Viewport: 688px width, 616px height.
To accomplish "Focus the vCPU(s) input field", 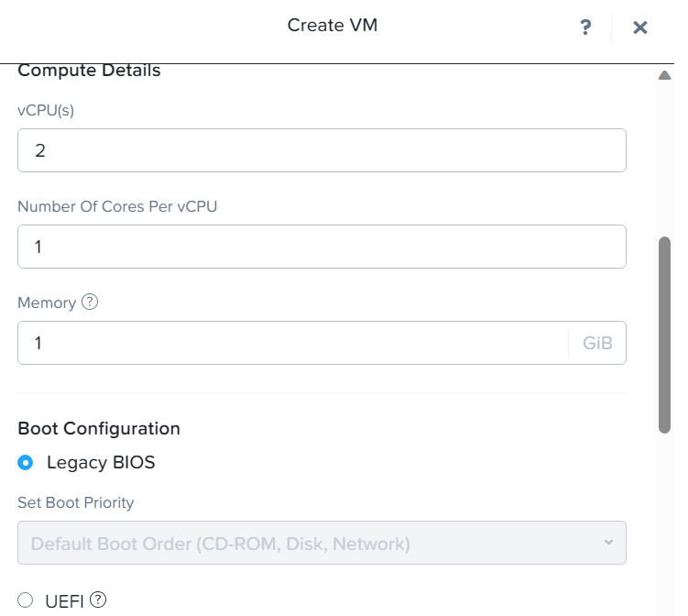I will 321,150.
